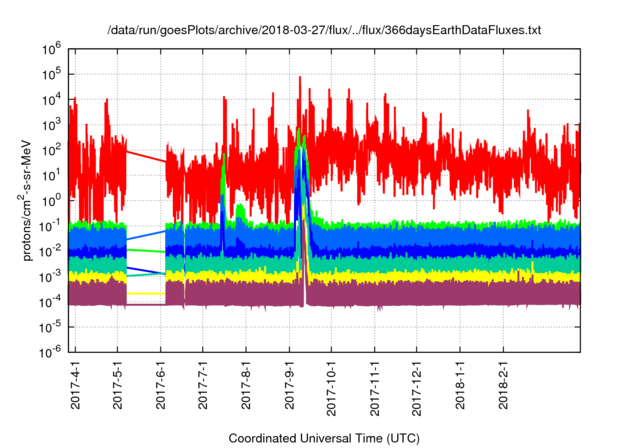Click the 10^0 tick label on y-axis
640x448 pixels.
(x=51, y=201)
